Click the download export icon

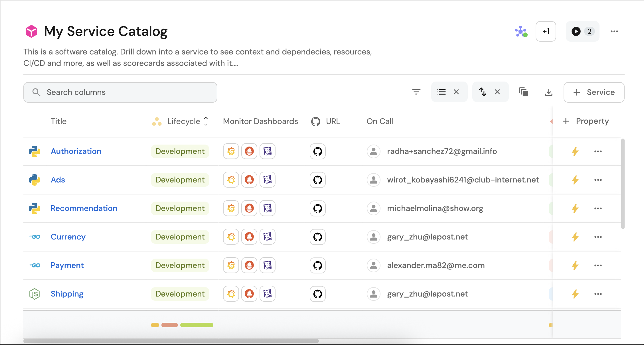[x=548, y=92]
